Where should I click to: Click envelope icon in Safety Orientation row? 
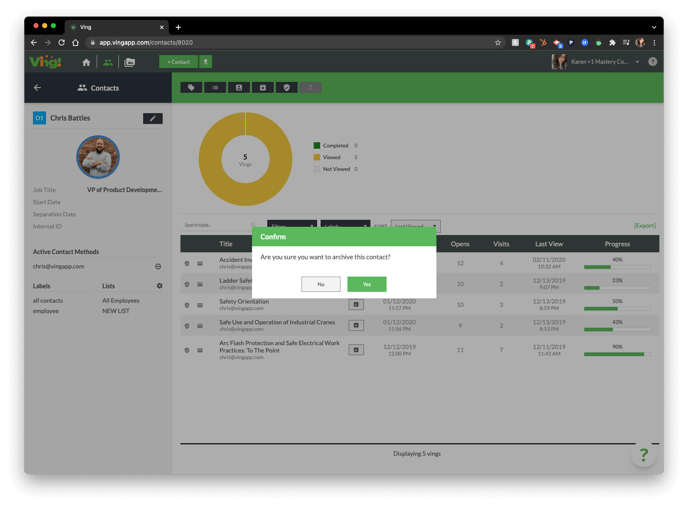coord(200,305)
